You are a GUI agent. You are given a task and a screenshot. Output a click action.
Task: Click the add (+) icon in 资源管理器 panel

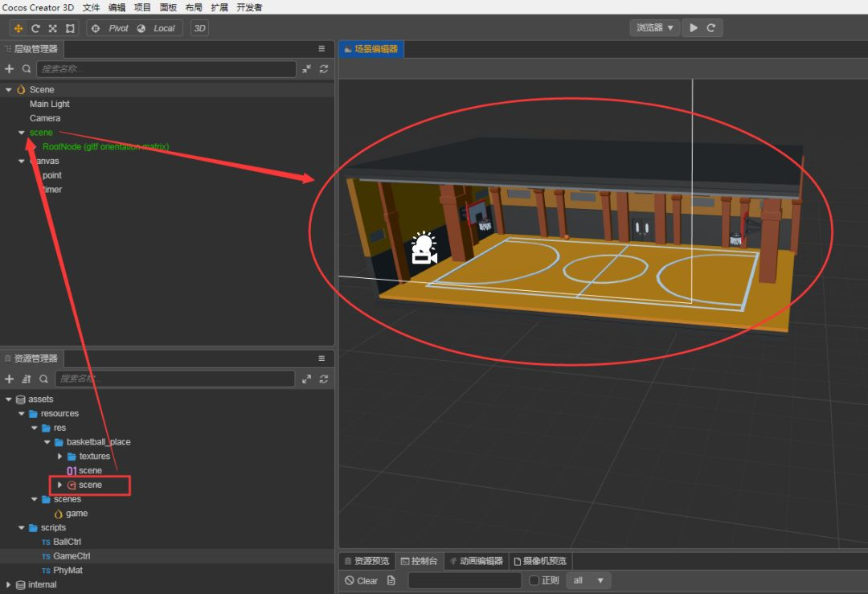click(10, 379)
